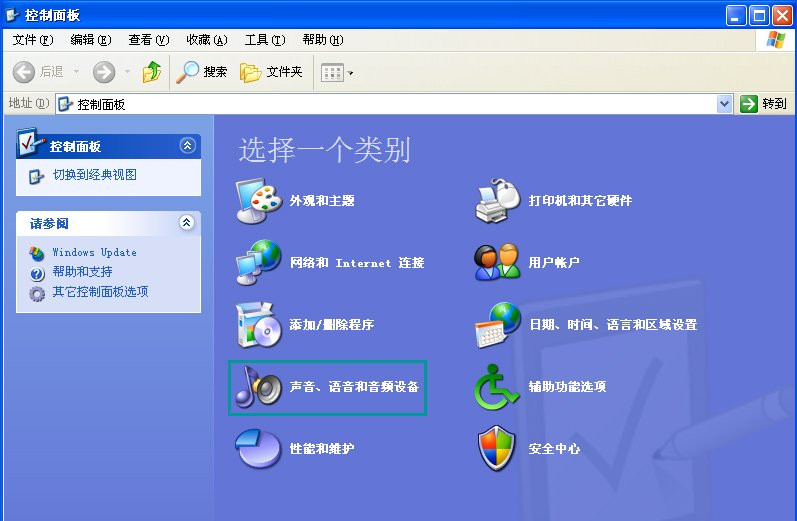The height and width of the screenshot is (521, 797).
Task: Click the 其它控制面板选项 gear icon
Action: tap(37, 294)
